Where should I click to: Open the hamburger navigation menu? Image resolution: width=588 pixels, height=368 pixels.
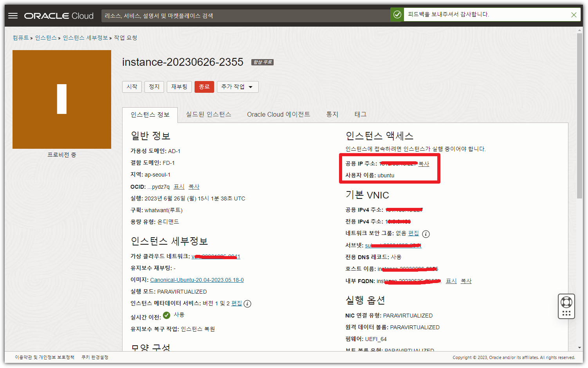pyautogui.click(x=13, y=16)
